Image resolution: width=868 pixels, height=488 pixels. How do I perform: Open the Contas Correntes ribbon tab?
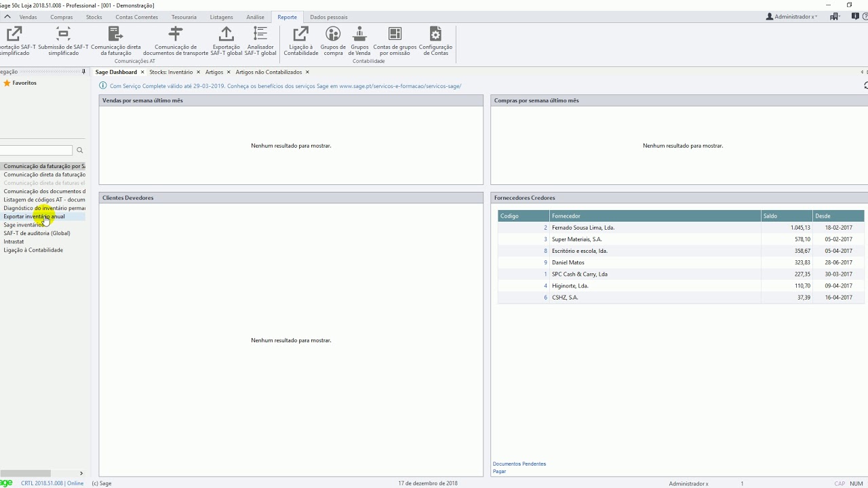[x=137, y=17]
